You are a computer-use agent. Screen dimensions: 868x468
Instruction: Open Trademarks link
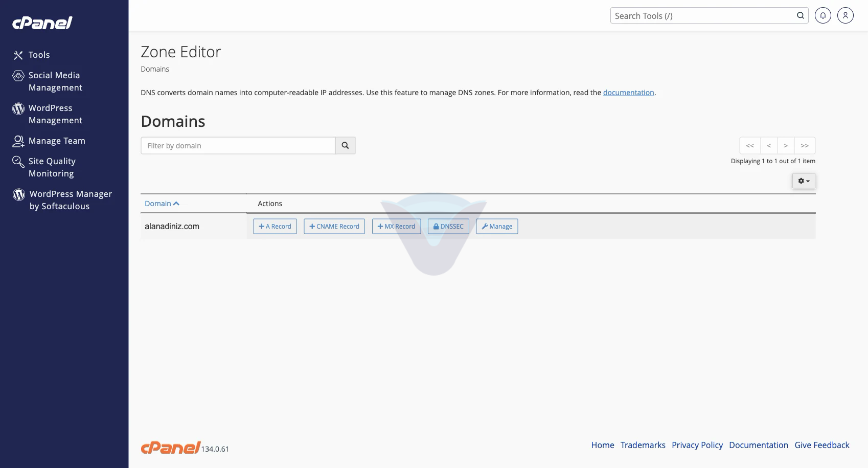[643, 445]
